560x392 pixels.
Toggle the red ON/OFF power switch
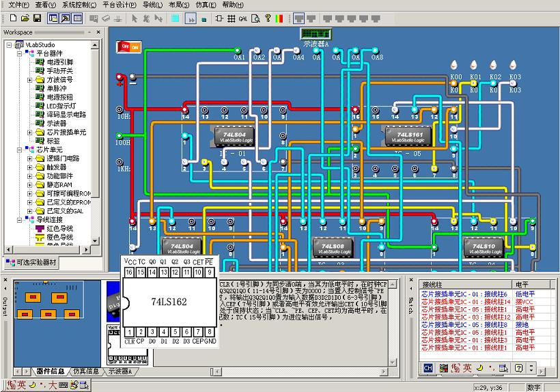coord(128,46)
